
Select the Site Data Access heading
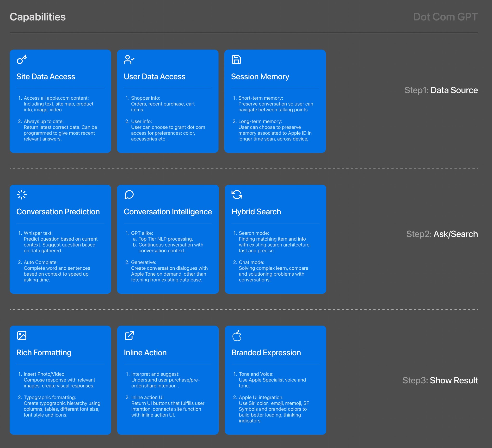(46, 77)
